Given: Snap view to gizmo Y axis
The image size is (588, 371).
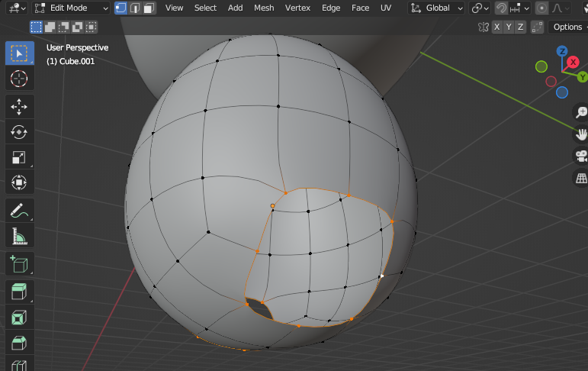Looking at the screenshot, I should (583, 77).
